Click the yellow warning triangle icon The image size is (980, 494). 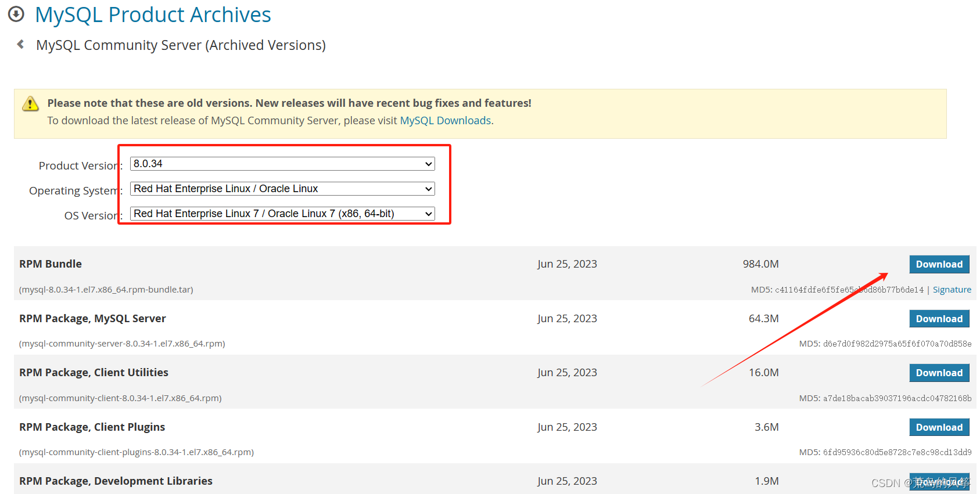coord(30,103)
